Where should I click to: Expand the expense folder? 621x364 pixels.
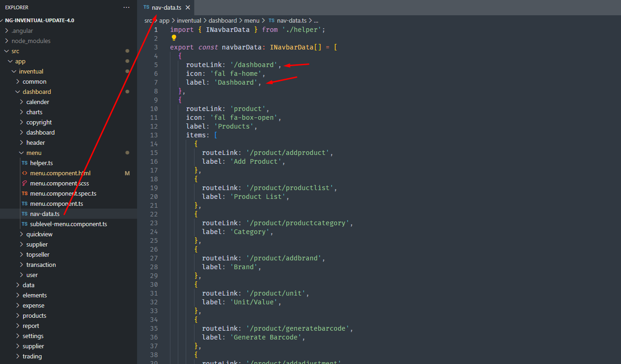(33, 305)
